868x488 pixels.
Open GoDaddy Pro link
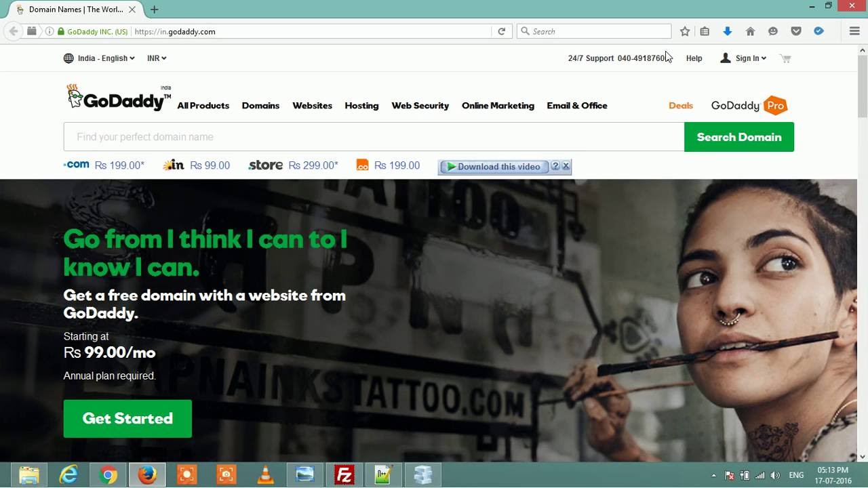point(749,106)
